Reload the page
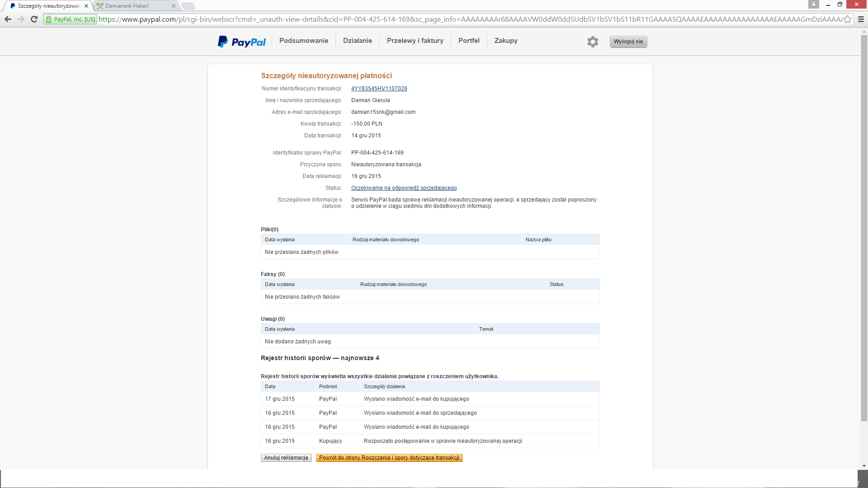 [x=34, y=19]
